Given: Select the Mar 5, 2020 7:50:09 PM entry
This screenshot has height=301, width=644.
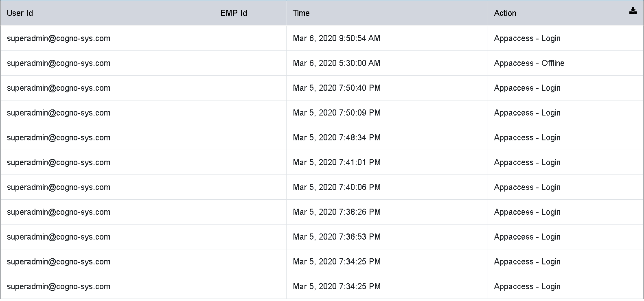Looking at the screenshot, I should click(x=337, y=113).
